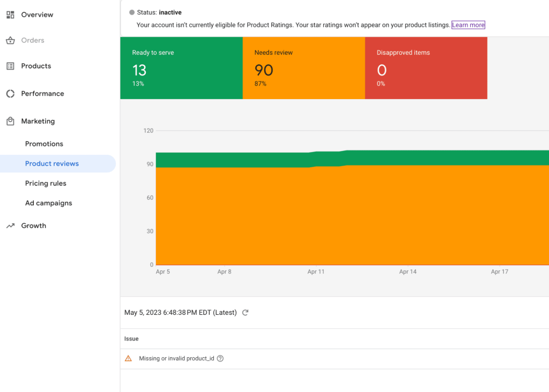Open Ad campaigns section

[x=48, y=203]
